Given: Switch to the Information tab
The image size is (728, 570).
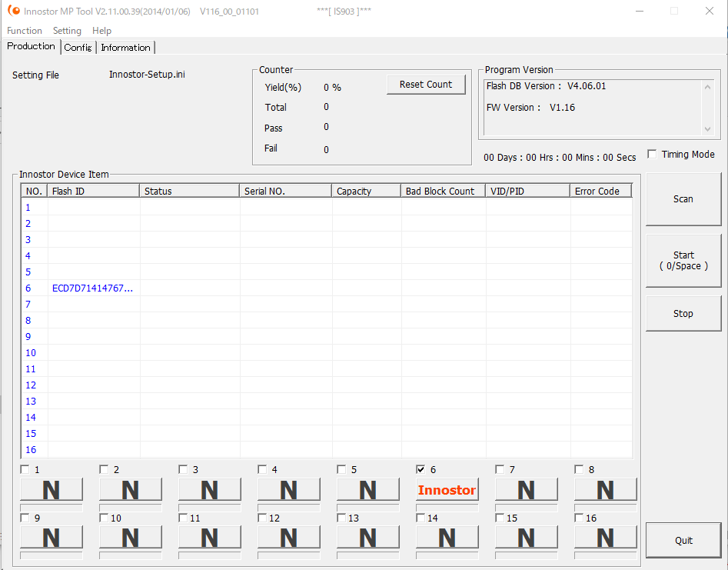Looking at the screenshot, I should [x=125, y=48].
